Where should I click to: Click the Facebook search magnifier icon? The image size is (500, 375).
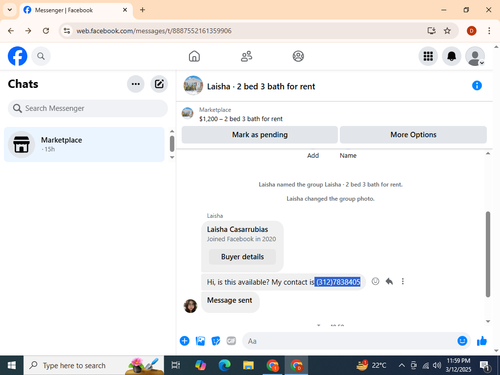pyautogui.click(x=41, y=56)
